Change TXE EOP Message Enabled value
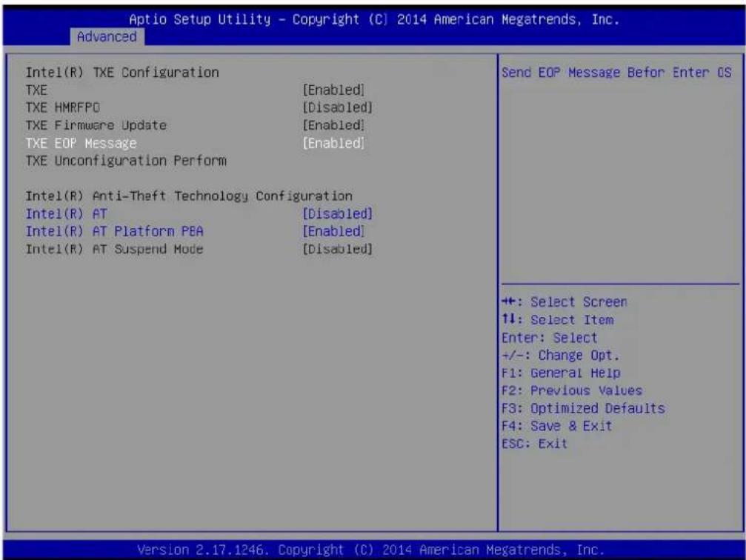The height and width of the screenshot is (560, 746). 333,143
